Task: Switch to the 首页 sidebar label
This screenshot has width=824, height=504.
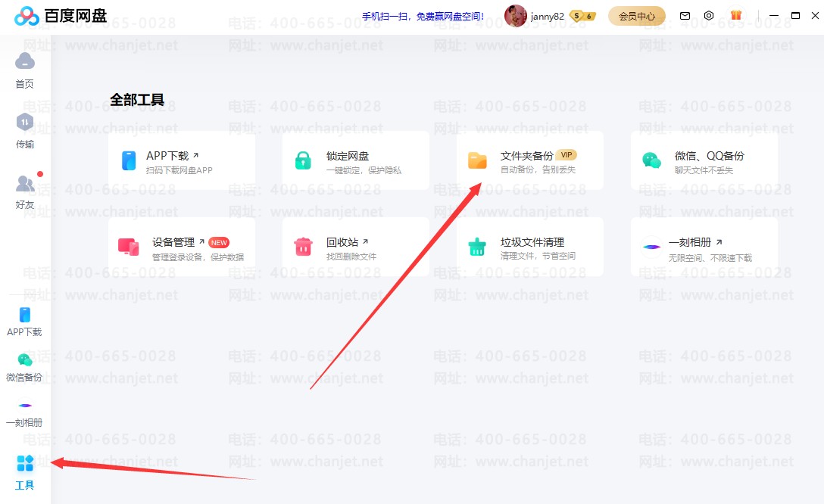Action: pos(25,84)
